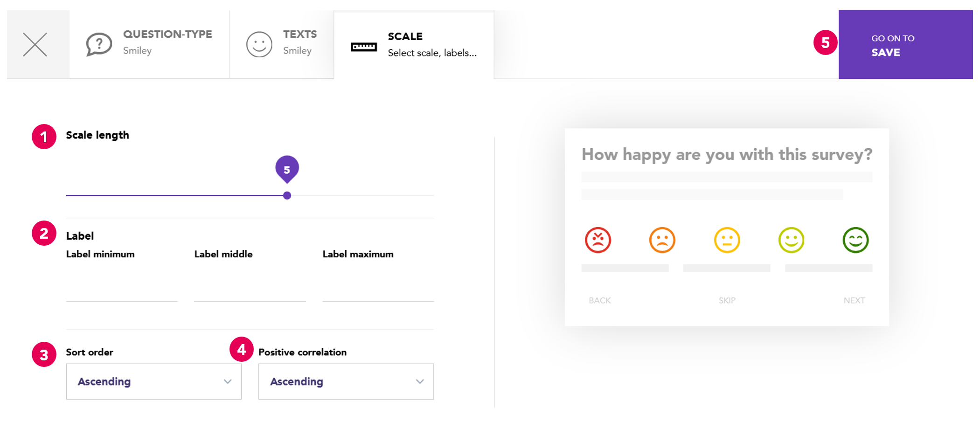Click the Label section heading

[x=80, y=236]
